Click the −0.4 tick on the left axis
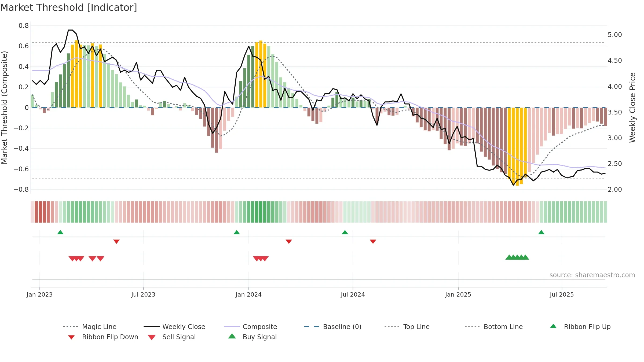 pos(21,149)
